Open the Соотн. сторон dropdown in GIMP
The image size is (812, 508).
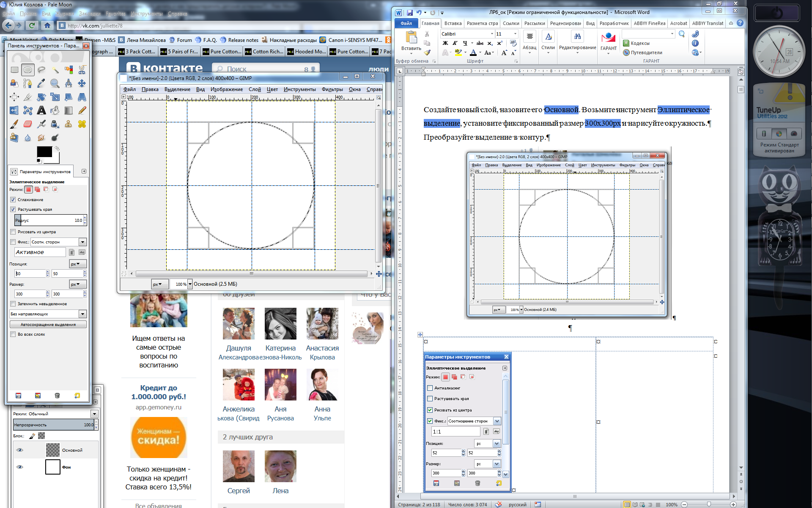[82, 242]
